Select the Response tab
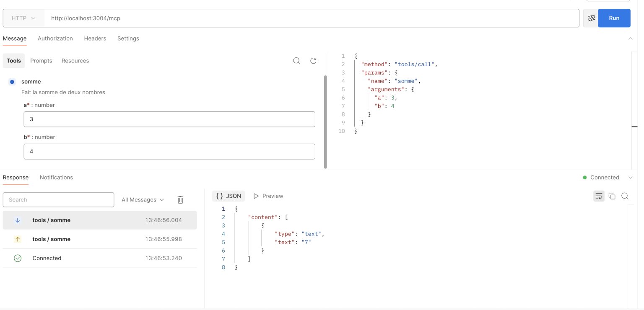644x310 pixels. tap(16, 178)
